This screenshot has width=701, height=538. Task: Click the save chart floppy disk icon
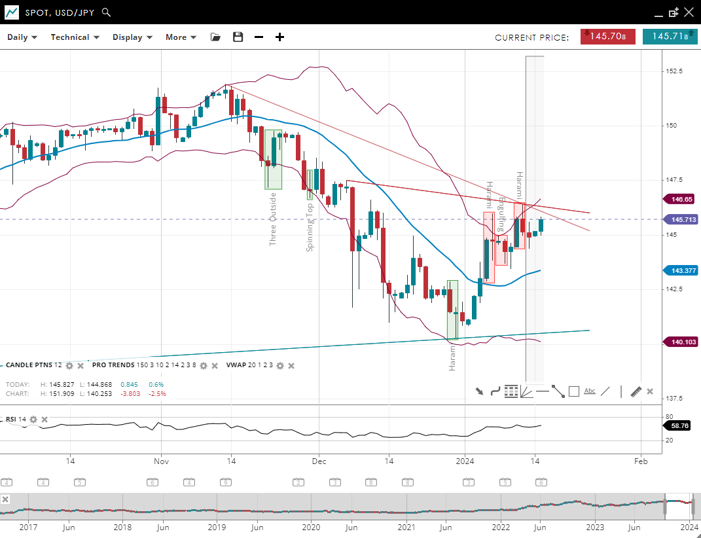click(x=238, y=37)
